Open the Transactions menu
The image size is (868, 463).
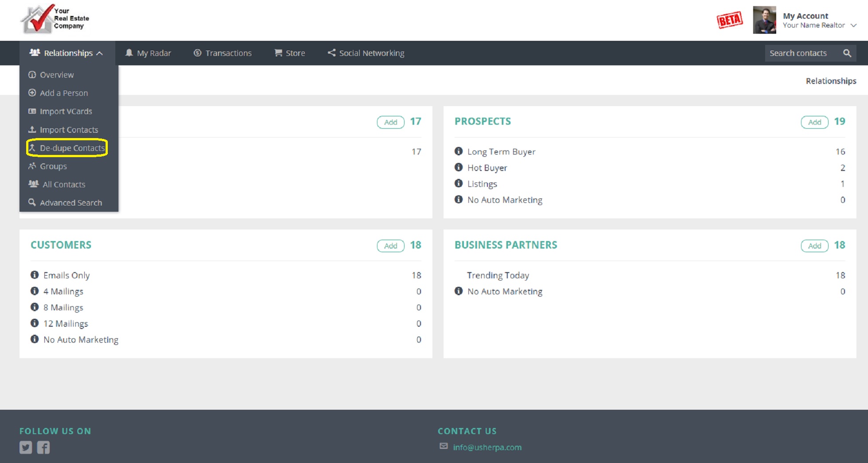click(x=228, y=53)
